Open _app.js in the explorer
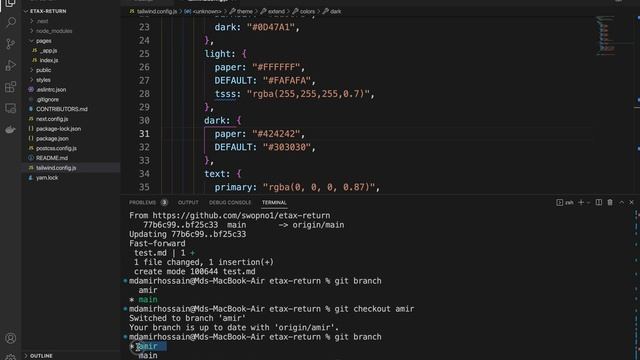Viewport: 640px width, 360px height. (49, 51)
